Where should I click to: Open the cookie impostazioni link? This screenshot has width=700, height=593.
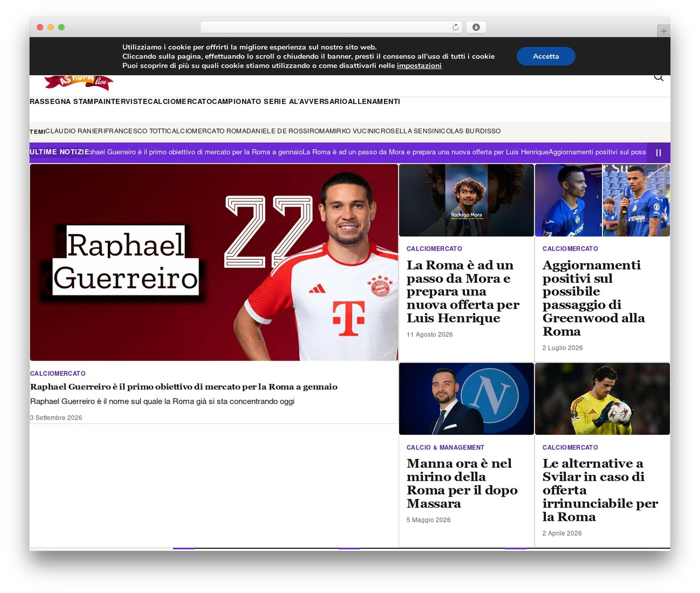coord(419,66)
